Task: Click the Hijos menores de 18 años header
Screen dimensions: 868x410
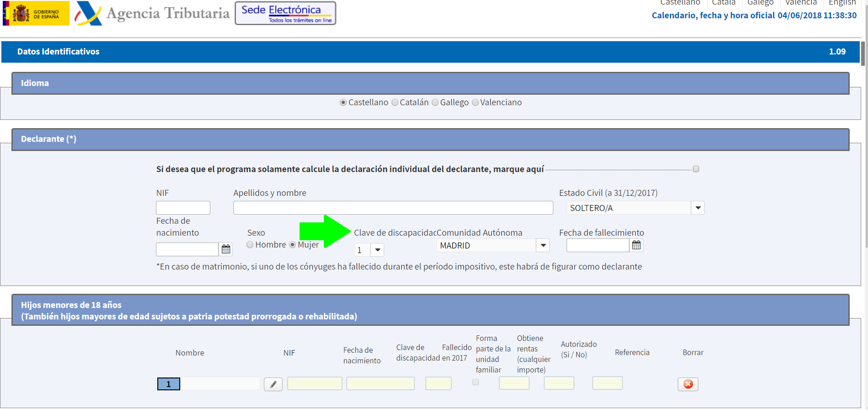Action: (430, 310)
